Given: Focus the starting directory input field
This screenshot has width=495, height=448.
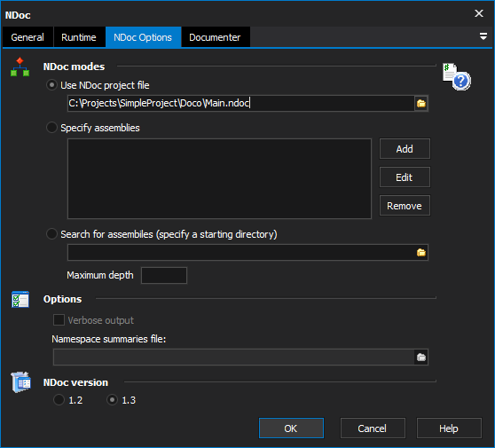Looking at the screenshot, I should [241, 252].
